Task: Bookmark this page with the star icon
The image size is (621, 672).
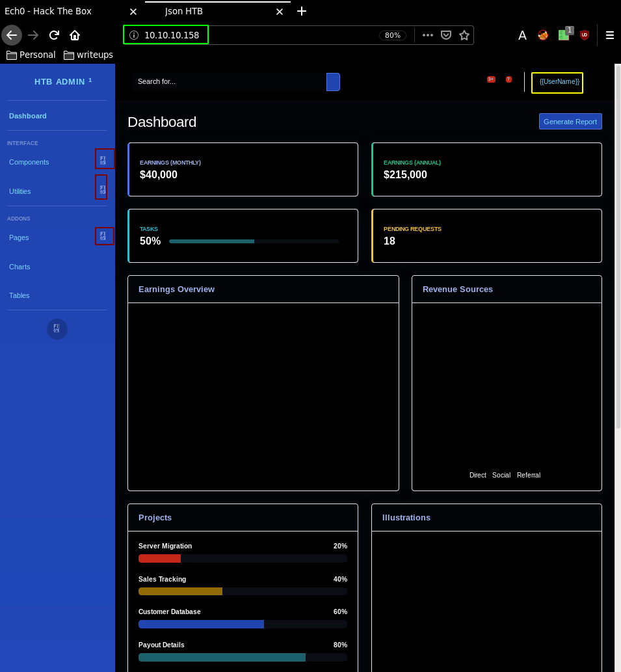Action: pyautogui.click(x=464, y=35)
